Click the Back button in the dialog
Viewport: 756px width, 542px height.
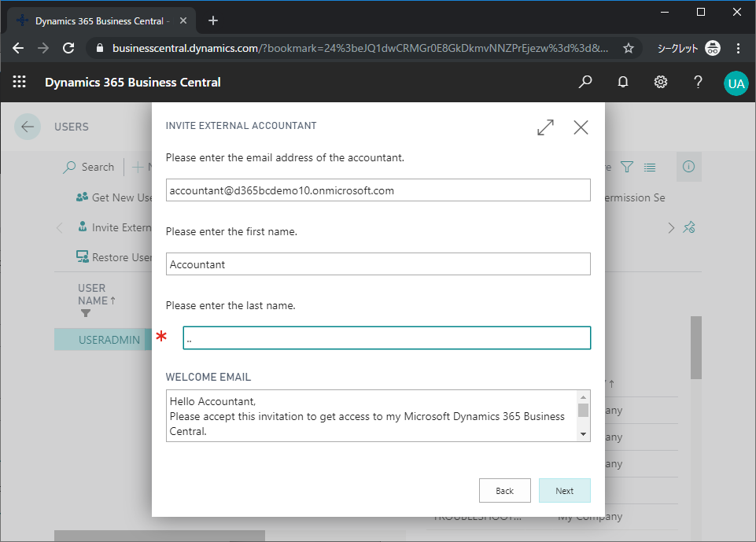(x=505, y=490)
